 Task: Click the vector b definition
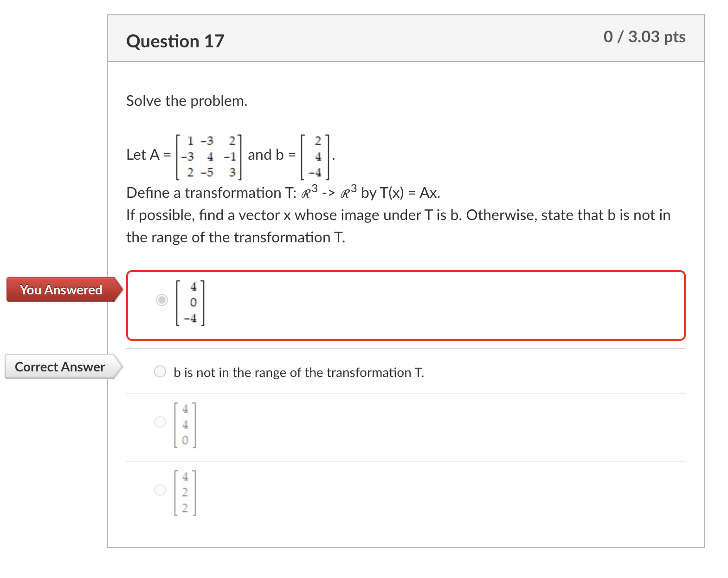(318, 156)
